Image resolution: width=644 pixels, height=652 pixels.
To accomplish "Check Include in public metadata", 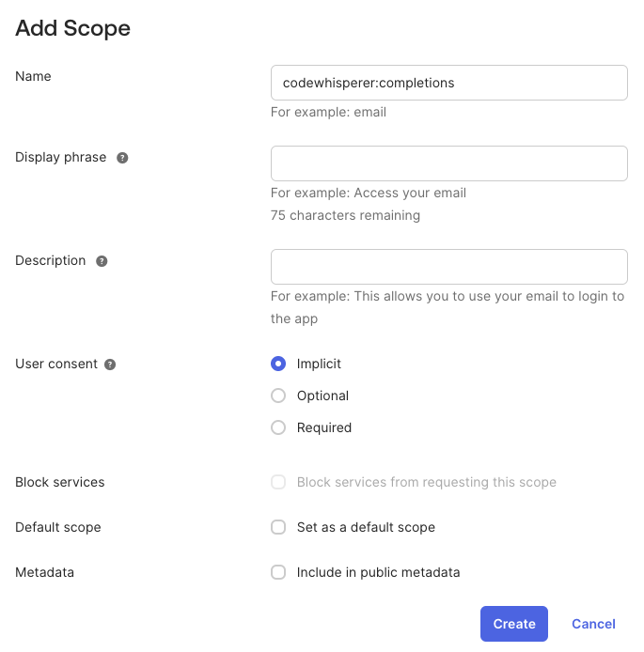I will [278, 572].
